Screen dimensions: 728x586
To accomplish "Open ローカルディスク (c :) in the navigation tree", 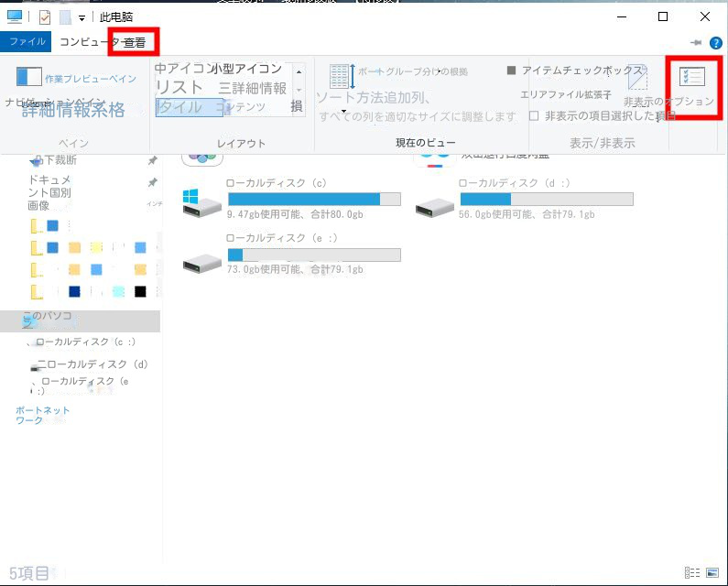I will [x=85, y=342].
